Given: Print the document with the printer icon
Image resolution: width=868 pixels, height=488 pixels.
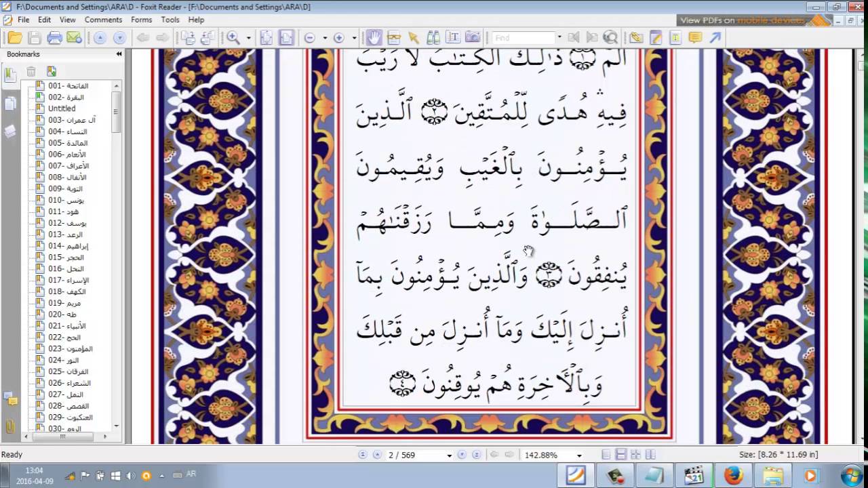Looking at the screenshot, I should click(54, 38).
